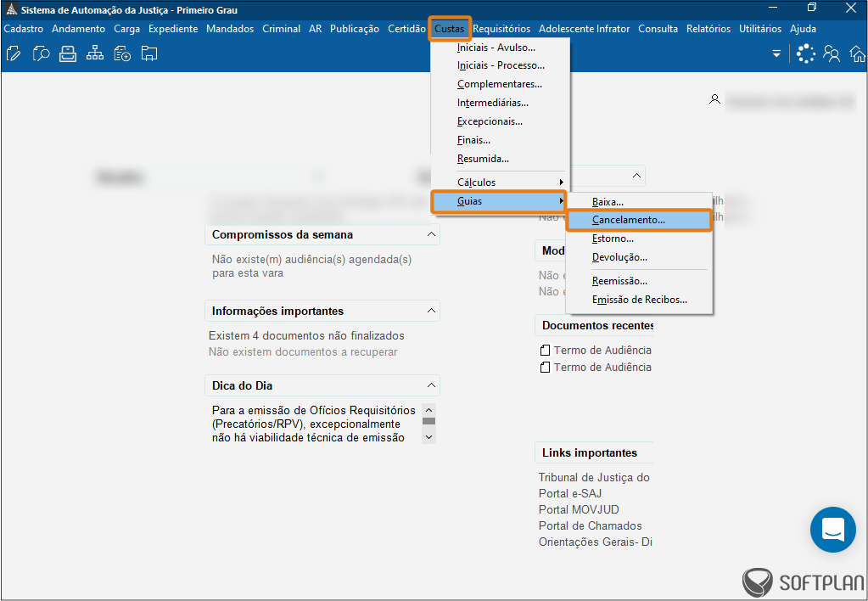Open the Cadastro menu

(x=23, y=29)
